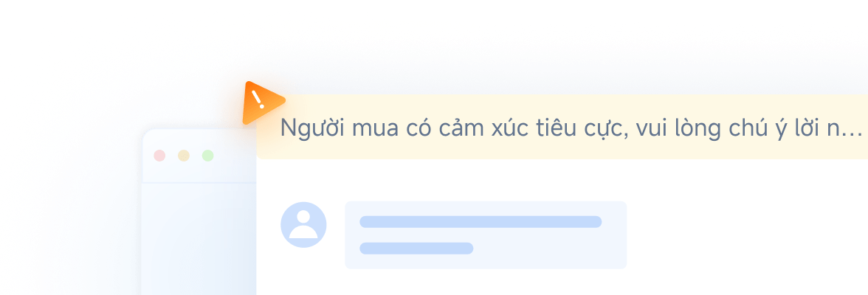Click the green window dot
The height and width of the screenshot is (295, 868).
207,156
